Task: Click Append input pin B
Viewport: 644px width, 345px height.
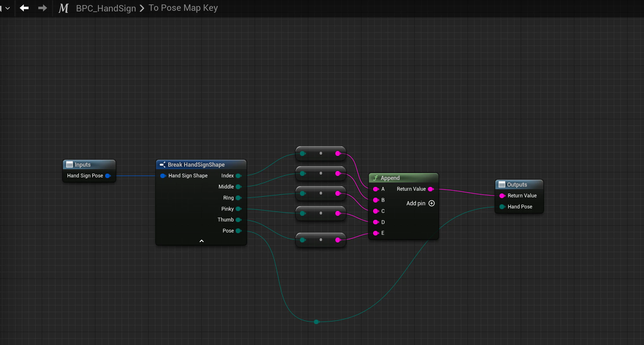Action: pos(376,200)
